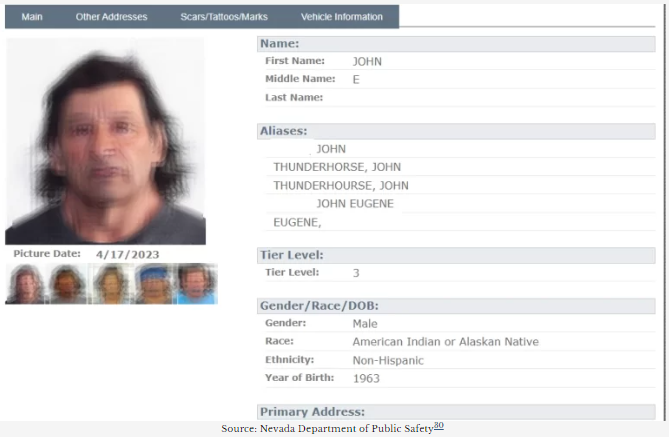Screen dimensions: 669x437
Task: Select the thumbnail with the blue shirt
Action: 196,284
